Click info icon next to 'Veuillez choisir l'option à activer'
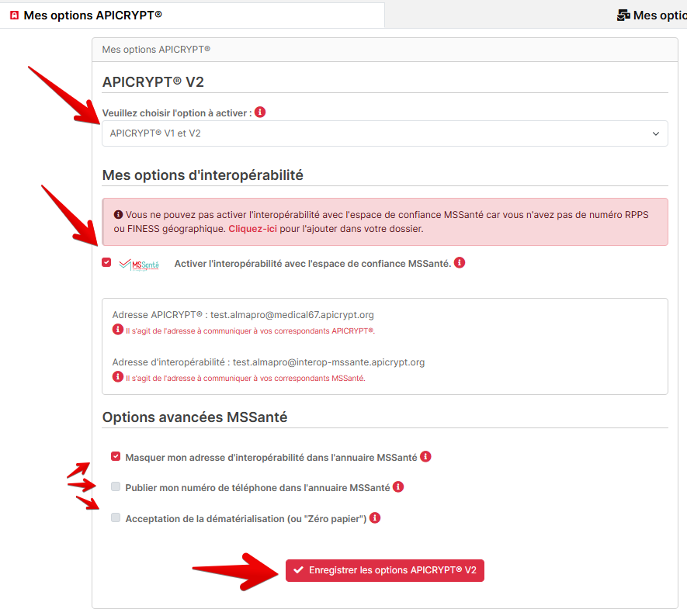 coord(260,112)
